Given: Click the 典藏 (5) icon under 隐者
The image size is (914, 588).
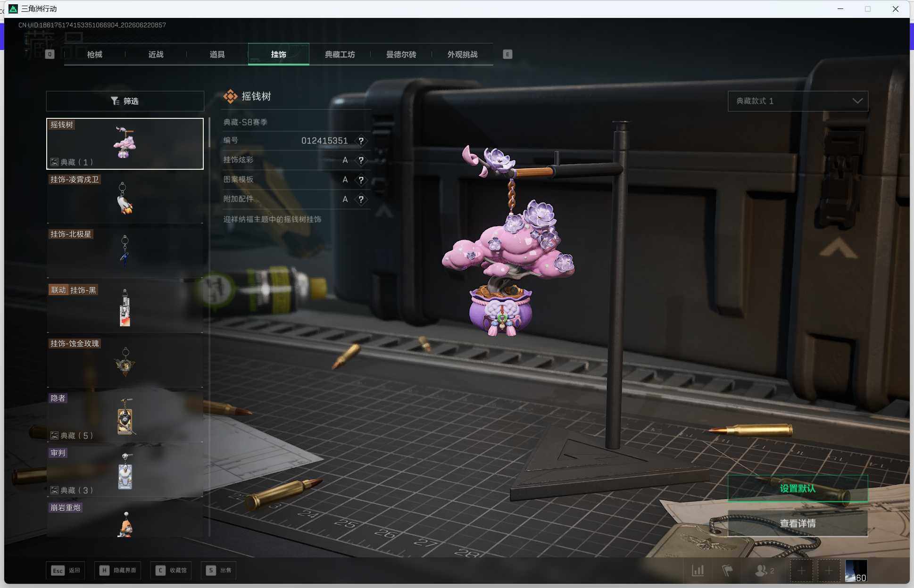Looking at the screenshot, I should pyautogui.click(x=55, y=436).
